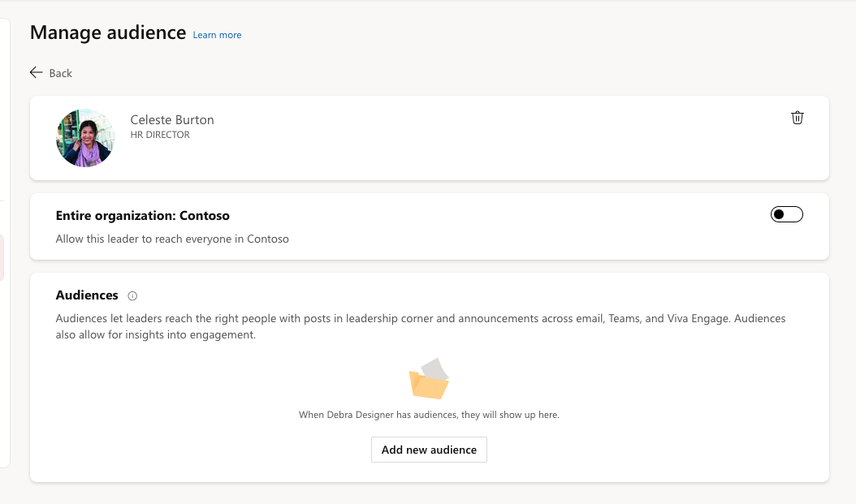Viewport: 856px width, 504px height.
Task: Tap the folder graphic above the audiences hint
Action: [x=429, y=378]
